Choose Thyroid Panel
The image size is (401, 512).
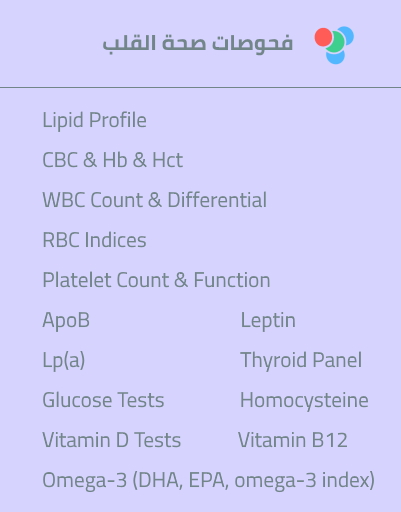[301, 360]
